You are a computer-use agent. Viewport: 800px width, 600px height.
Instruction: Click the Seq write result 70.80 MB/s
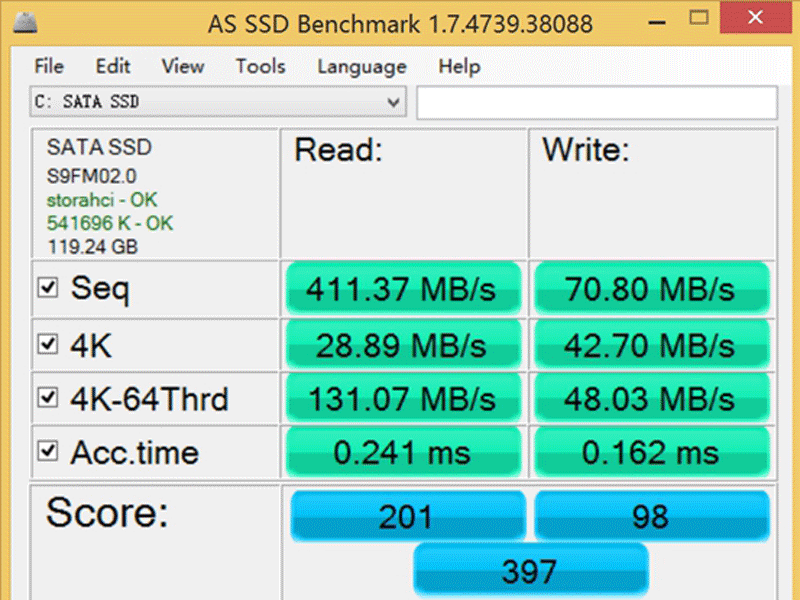[x=652, y=289]
